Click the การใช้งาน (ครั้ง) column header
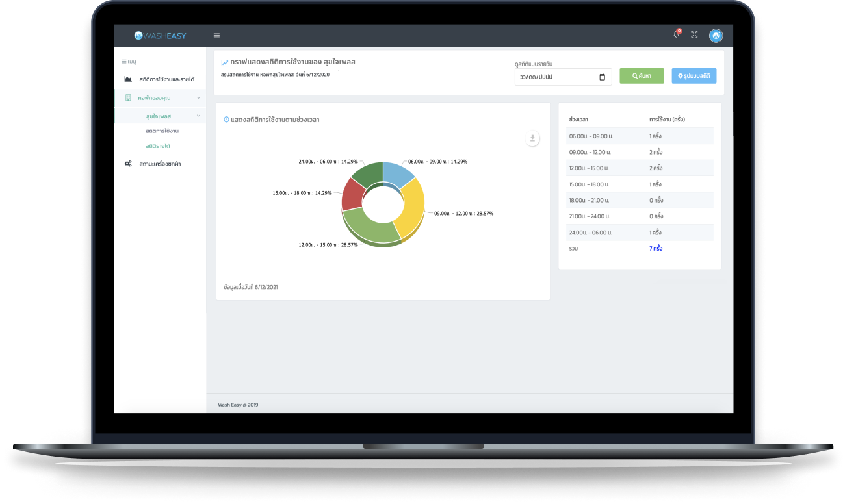The image size is (845, 504). click(x=667, y=120)
